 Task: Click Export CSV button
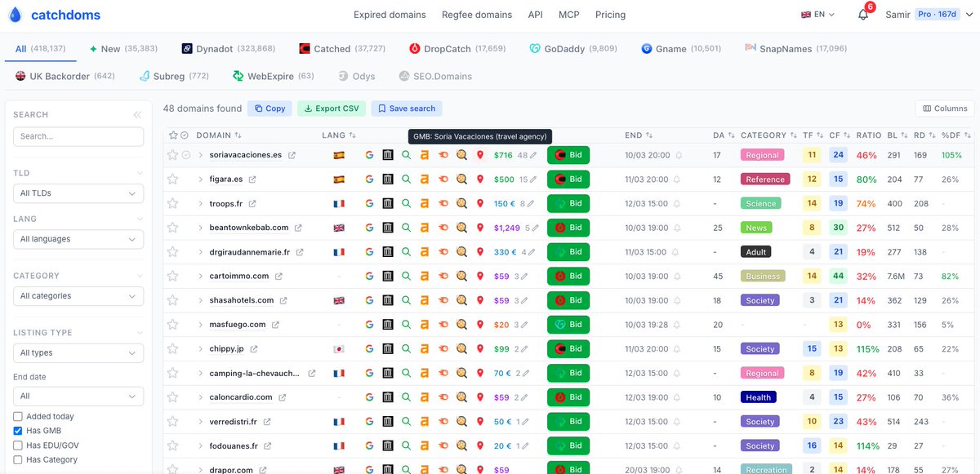(332, 109)
